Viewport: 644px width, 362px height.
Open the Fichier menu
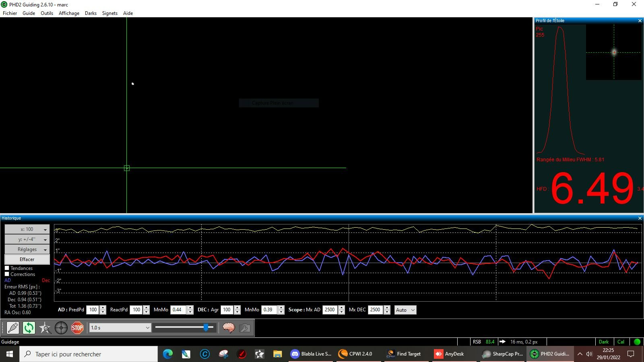[x=10, y=13]
